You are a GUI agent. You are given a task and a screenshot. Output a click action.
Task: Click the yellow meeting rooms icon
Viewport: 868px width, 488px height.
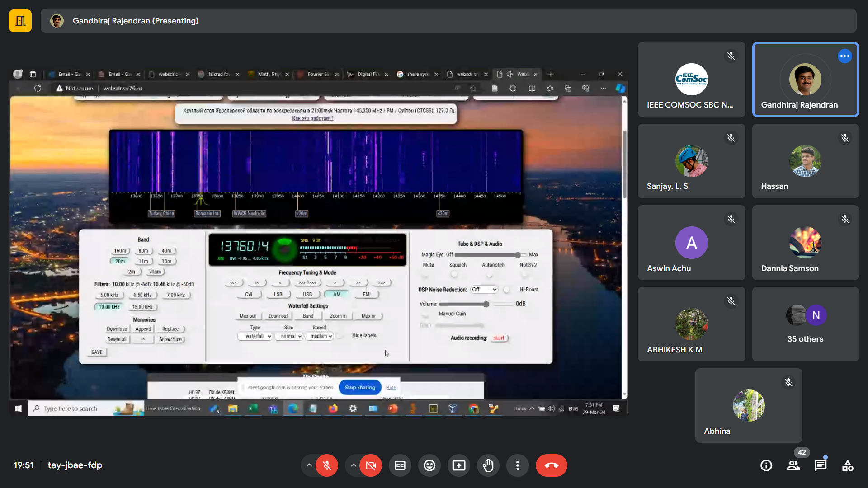(x=20, y=21)
